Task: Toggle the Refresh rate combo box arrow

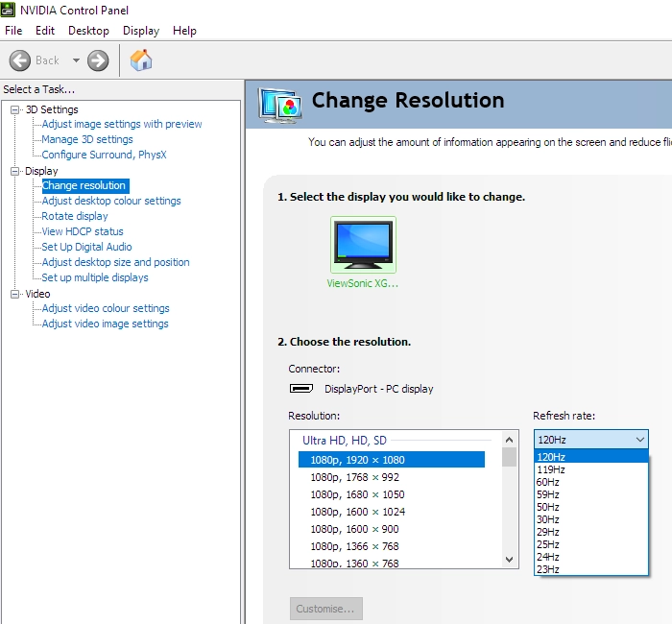Action: point(640,440)
